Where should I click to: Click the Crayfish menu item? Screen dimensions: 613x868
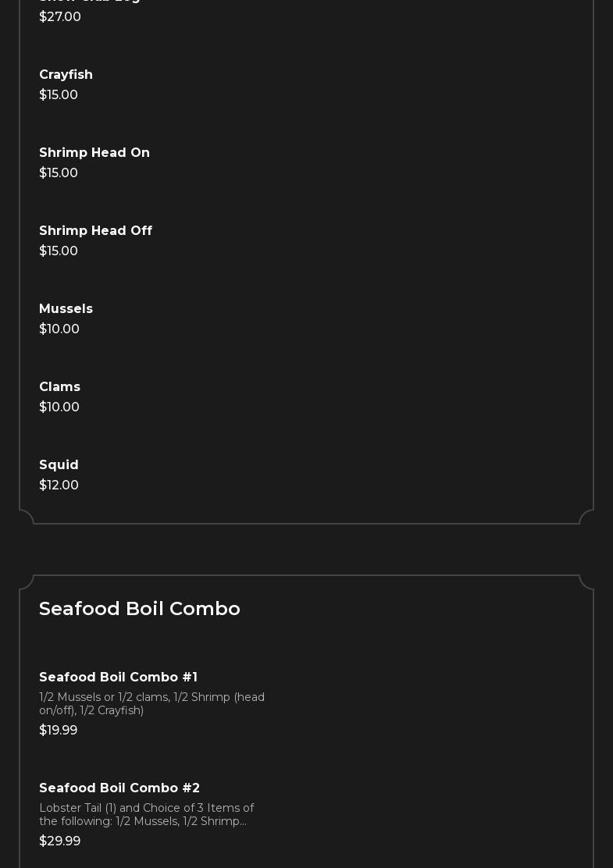coord(66,75)
